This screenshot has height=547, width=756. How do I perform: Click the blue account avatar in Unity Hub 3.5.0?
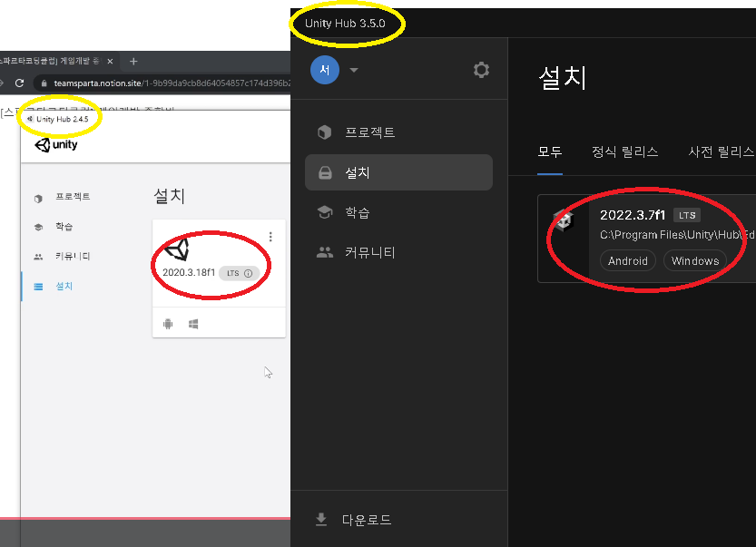[325, 70]
